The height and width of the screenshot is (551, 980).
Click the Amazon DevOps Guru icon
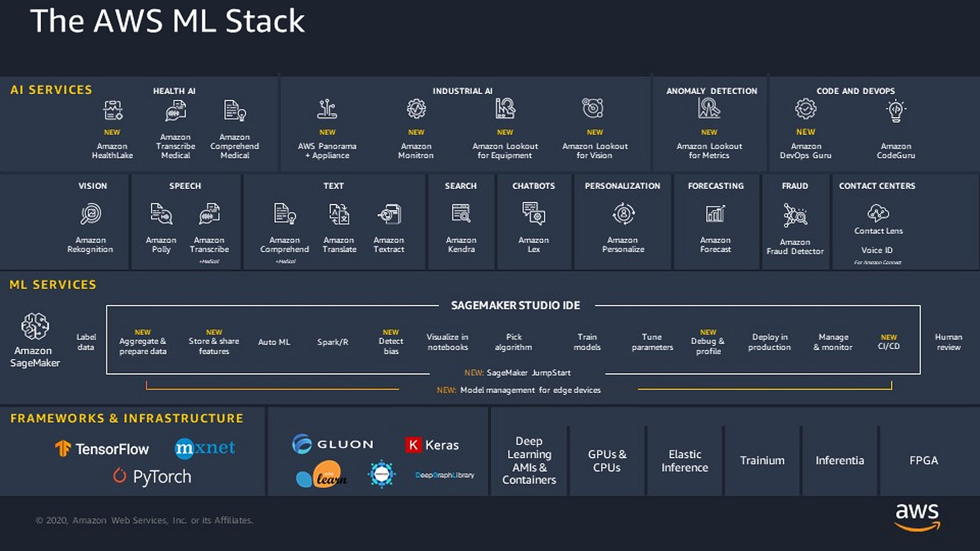click(806, 109)
